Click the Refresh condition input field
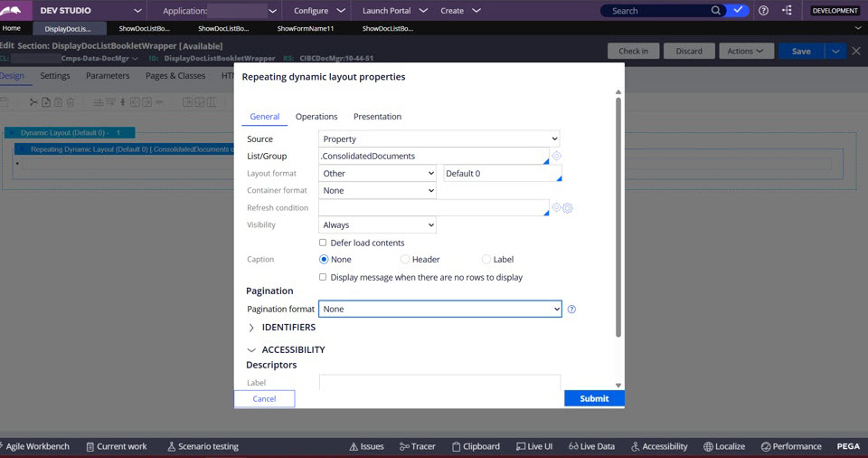This screenshot has width=868, height=458. point(434,208)
